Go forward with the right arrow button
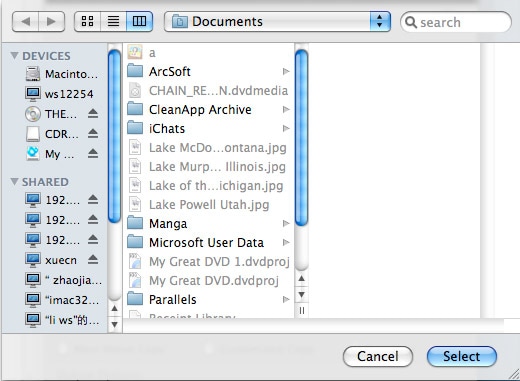Viewport: 520px width, 381px height. (x=51, y=22)
